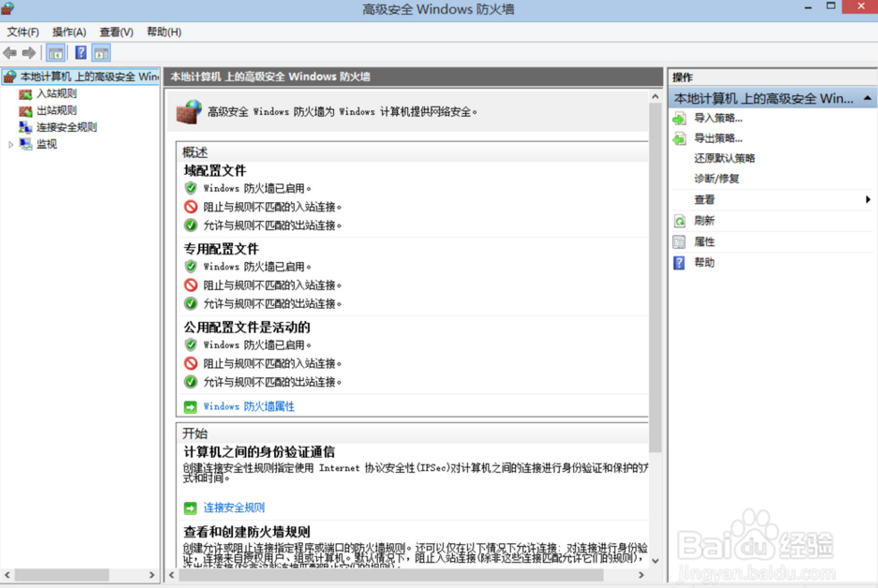Toggle the show/hide console tree toolbar icon
878x588 pixels.
click(x=55, y=53)
